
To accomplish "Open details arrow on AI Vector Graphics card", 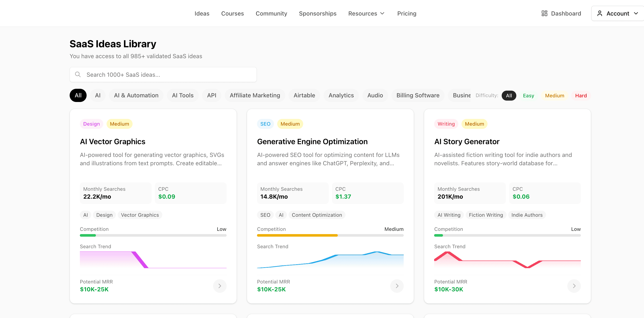I will point(220,286).
